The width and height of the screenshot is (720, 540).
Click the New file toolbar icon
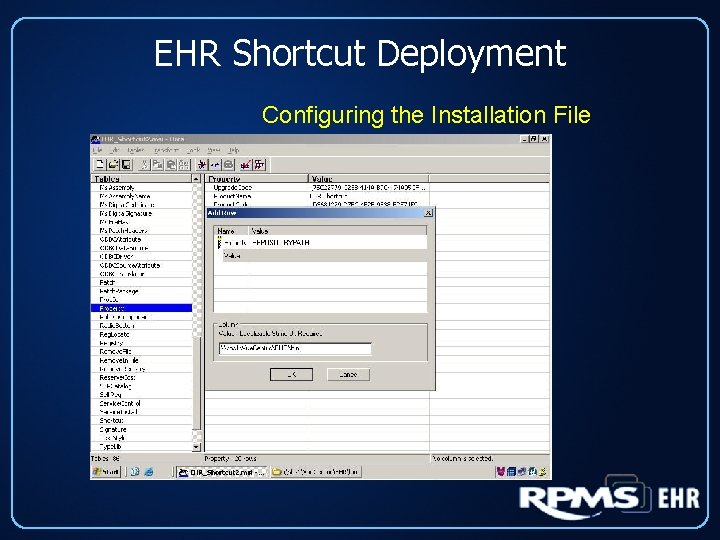100,164
